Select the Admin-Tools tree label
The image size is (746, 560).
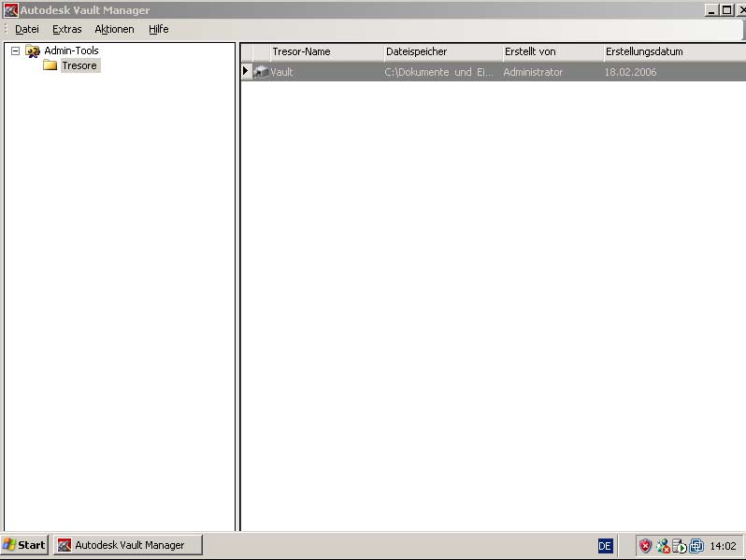[x=71, y=50]
